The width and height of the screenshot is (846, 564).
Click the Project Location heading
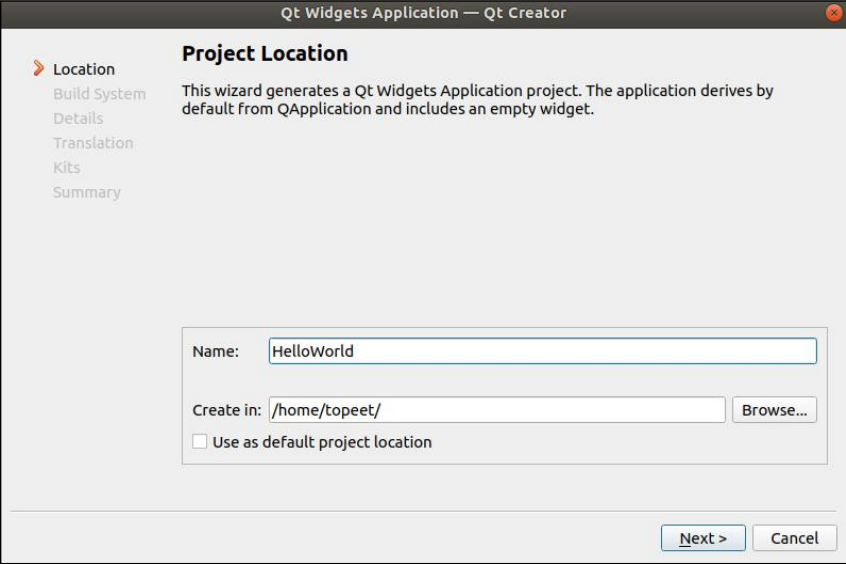(264, 54)
